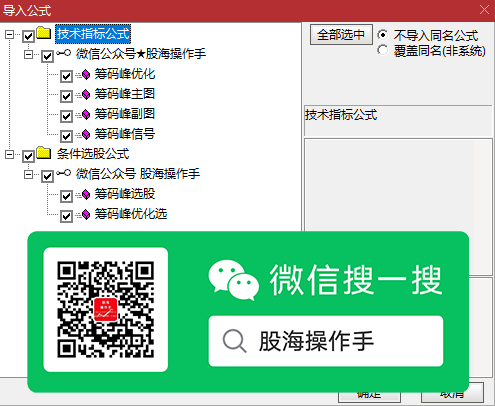
Task: Toggle the 筹码峰主图 checkbox
Action: [x=66, y=96]
